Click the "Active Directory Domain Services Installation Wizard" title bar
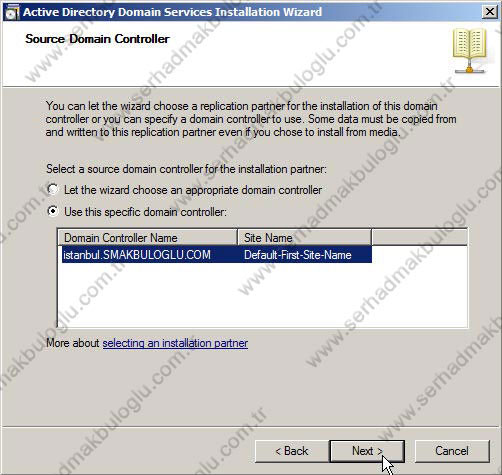The image size is (502, 475). (172, 12)
